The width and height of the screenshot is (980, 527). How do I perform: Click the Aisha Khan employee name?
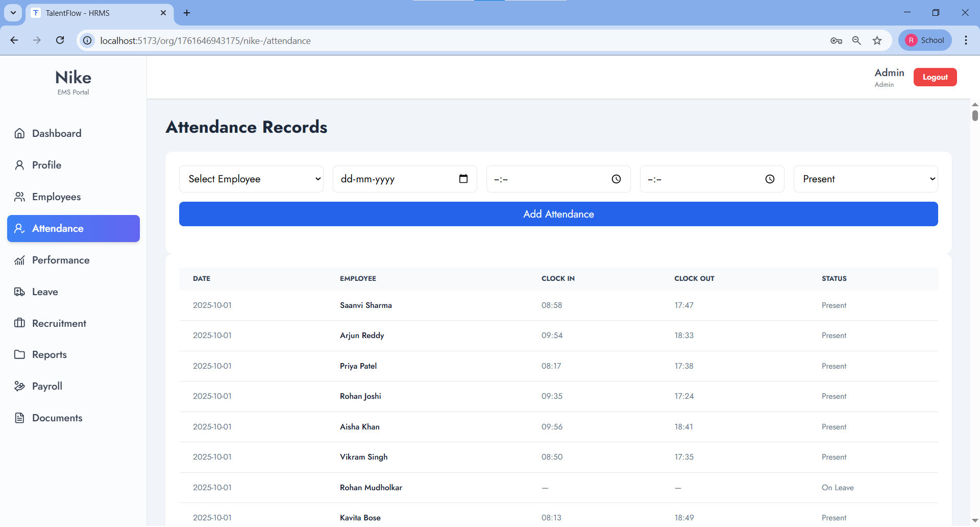click(x=360, y=427)
